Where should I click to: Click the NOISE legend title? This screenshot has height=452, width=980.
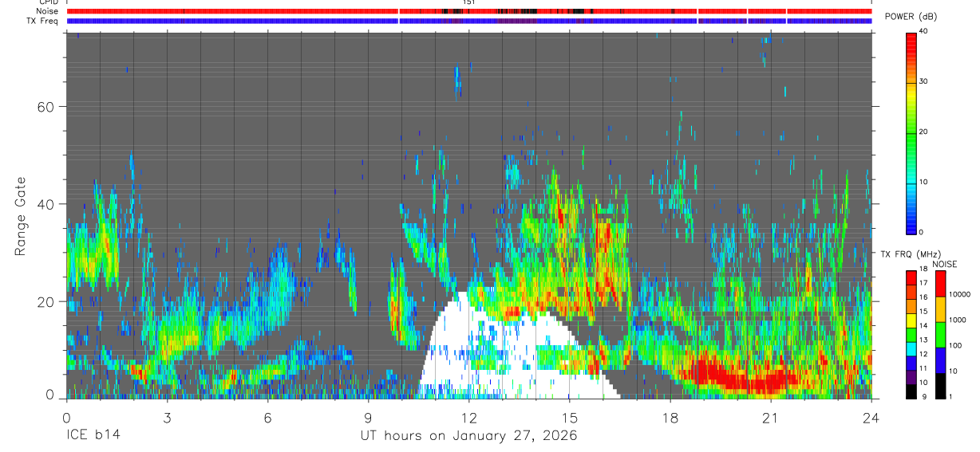[944, 264]
